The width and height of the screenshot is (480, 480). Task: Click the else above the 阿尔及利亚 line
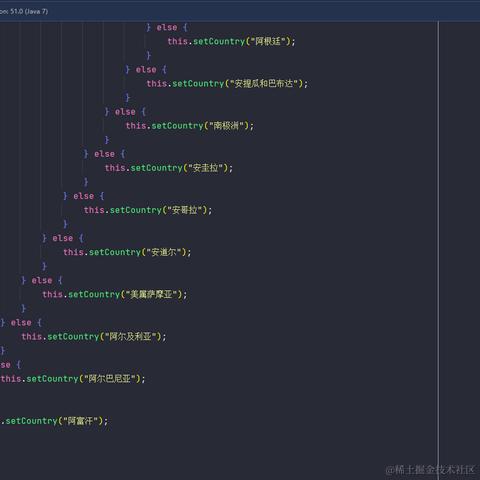pos(21,323)
